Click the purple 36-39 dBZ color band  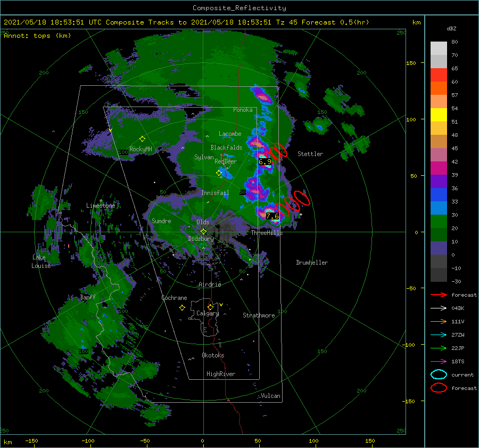point(439,182)
